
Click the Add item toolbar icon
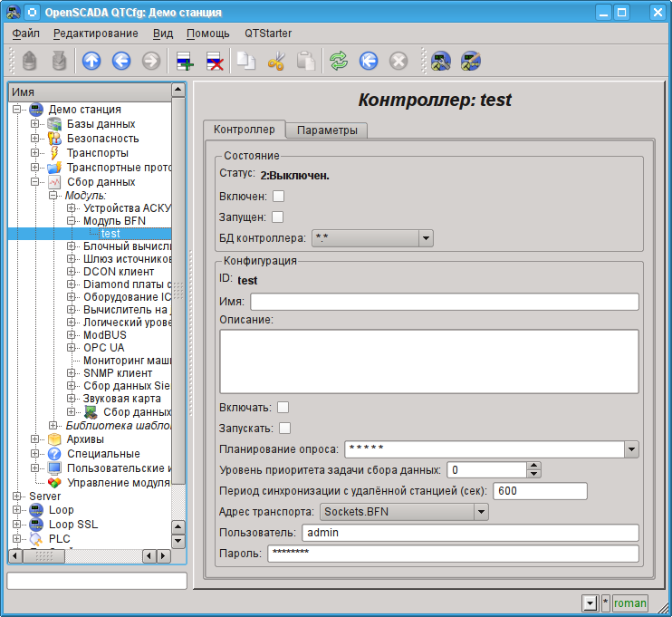(x=185, y=61)
